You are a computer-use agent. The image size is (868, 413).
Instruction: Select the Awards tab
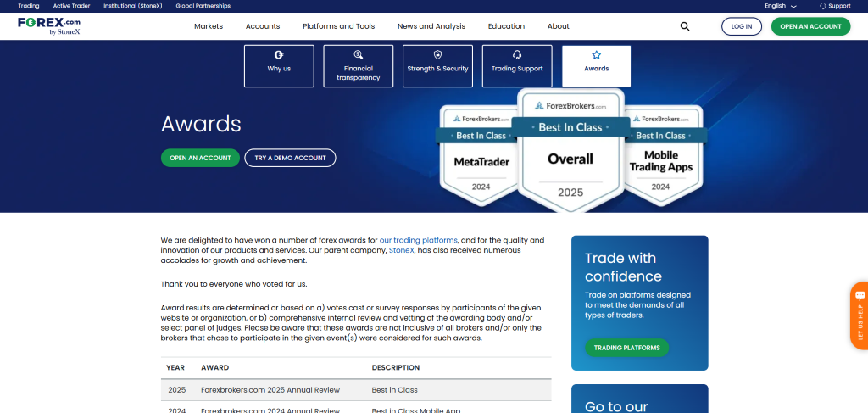tap(596, 66)
